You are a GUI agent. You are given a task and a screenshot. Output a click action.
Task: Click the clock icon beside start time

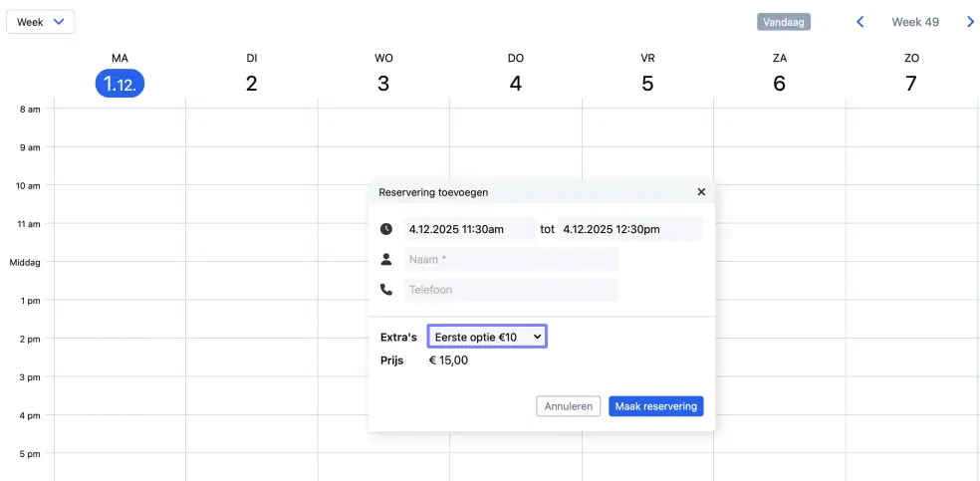pyautogui.click(x=386, y=229)
